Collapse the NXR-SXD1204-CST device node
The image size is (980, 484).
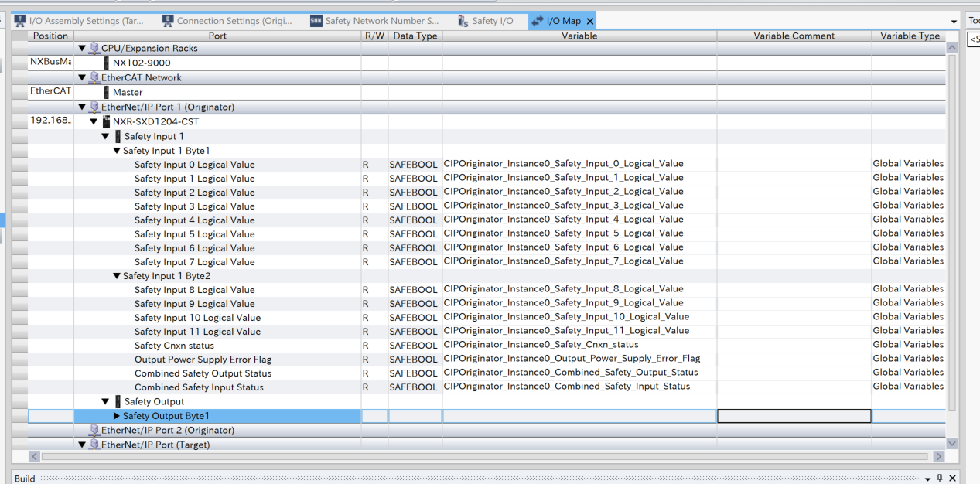click(x=94, y=122)
